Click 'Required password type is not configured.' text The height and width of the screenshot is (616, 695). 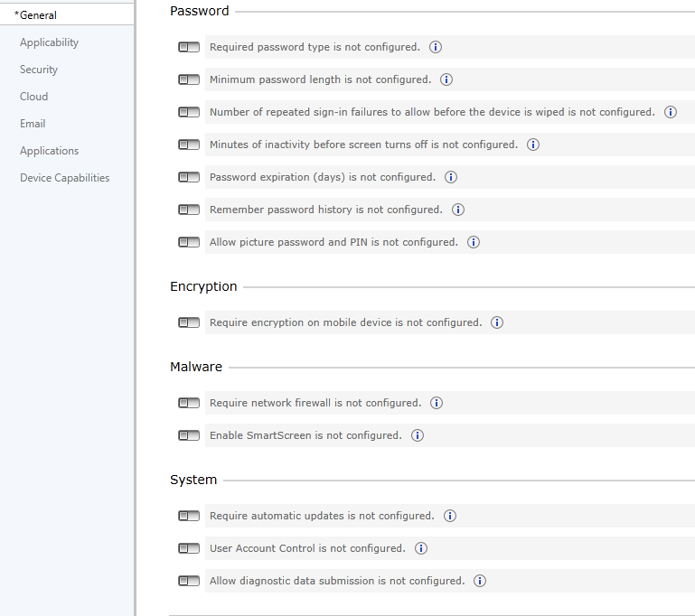(315, 47)
